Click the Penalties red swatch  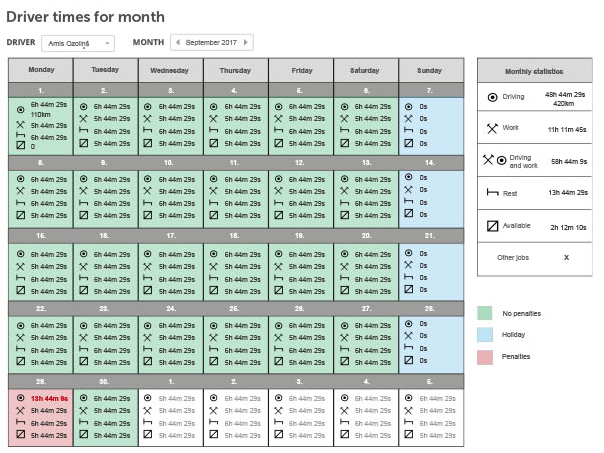(485, 356)
